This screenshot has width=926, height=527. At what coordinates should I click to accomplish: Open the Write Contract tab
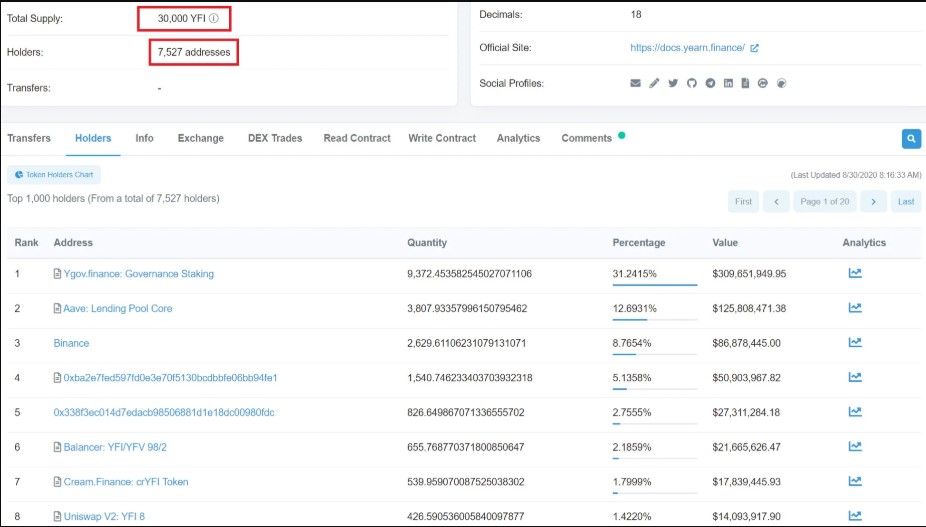(x=442, y=138)
